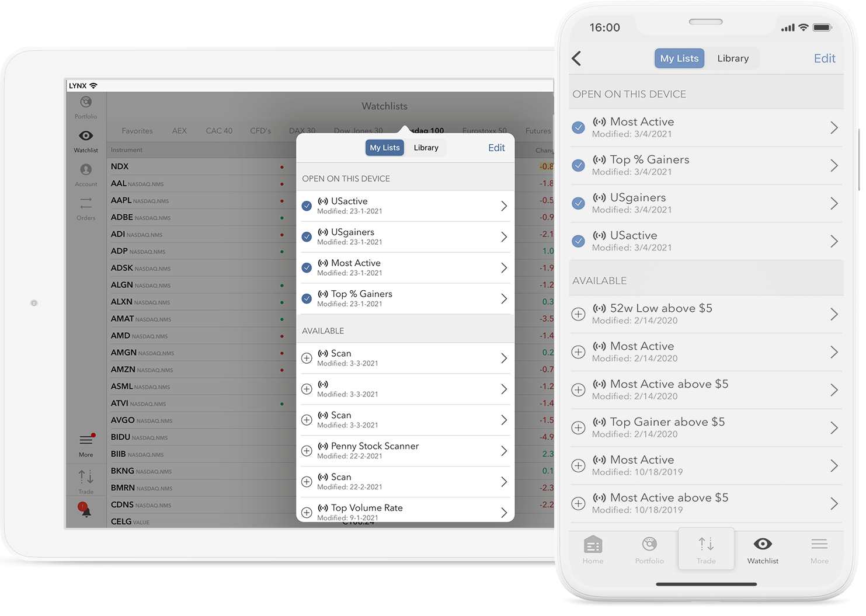Expand Penny Stock Scanner chevron on tablet
Screen dimensions: 866x616
(x=504, y=451)
